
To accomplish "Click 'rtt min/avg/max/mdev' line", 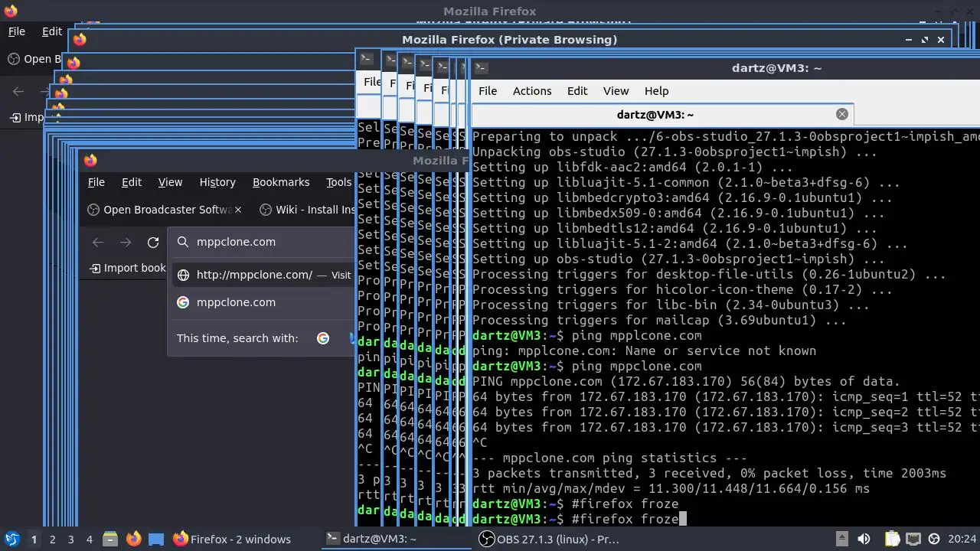I will pos(671,488).
